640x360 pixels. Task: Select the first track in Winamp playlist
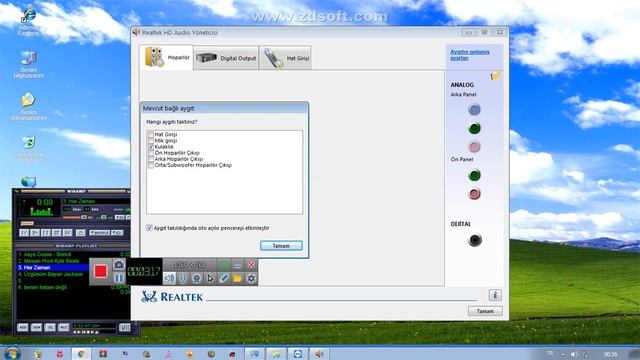[x=45, y=254]
